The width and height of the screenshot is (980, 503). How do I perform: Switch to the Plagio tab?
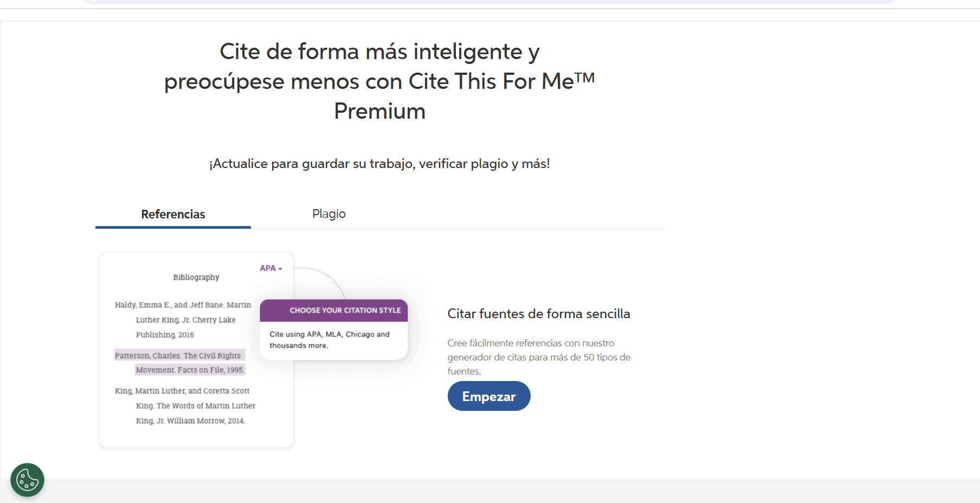pos(329,214)
